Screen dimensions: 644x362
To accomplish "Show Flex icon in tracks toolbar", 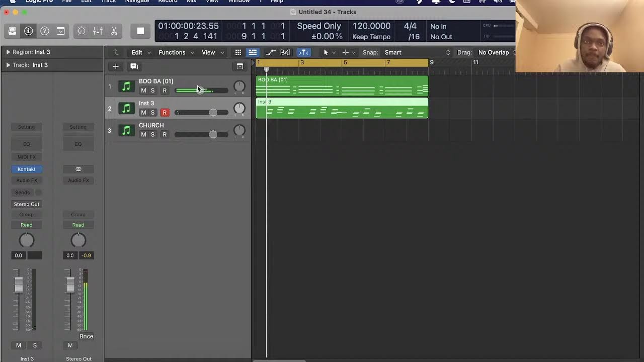I will [285, 52].
